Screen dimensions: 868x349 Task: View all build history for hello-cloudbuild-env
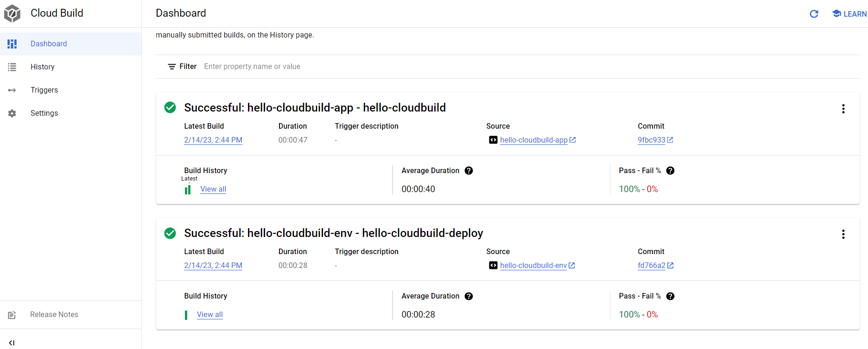[209, 314]
